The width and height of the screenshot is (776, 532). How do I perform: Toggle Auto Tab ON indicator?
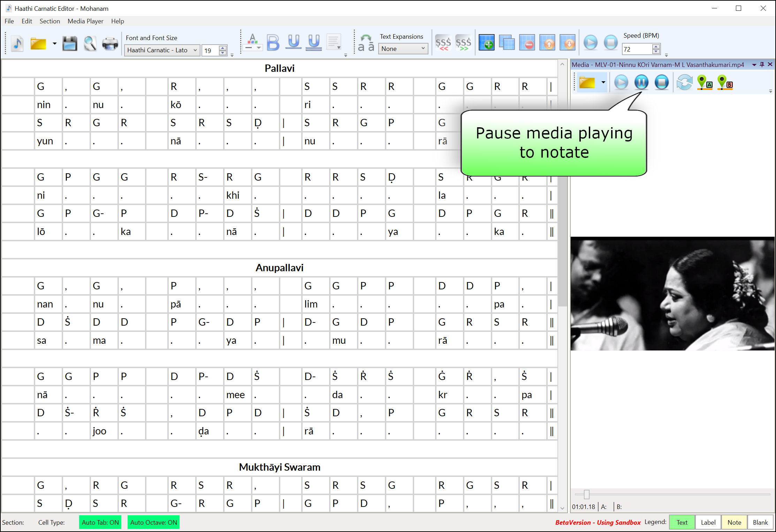pyautogui.click(x=100, y=522)
